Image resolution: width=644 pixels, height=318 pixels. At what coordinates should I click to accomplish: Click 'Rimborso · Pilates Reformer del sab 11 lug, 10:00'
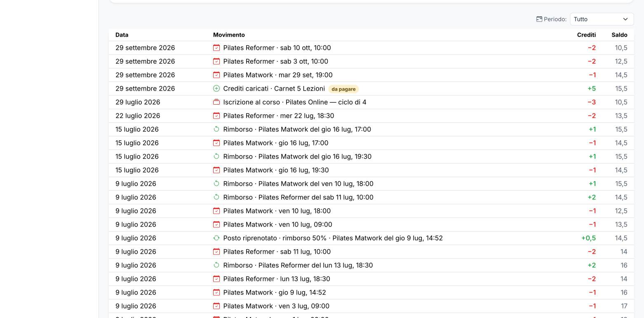pyautogui.click(x=298, y=197)
